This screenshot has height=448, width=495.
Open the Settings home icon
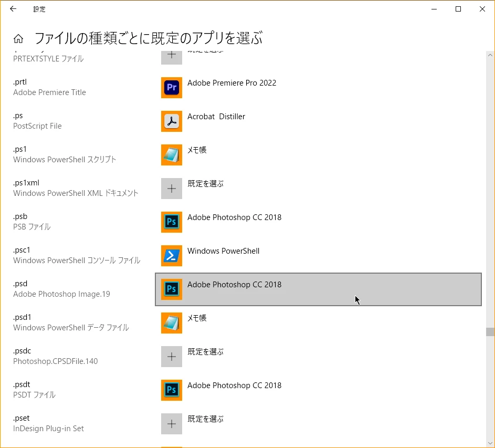[x=18, y=38]
